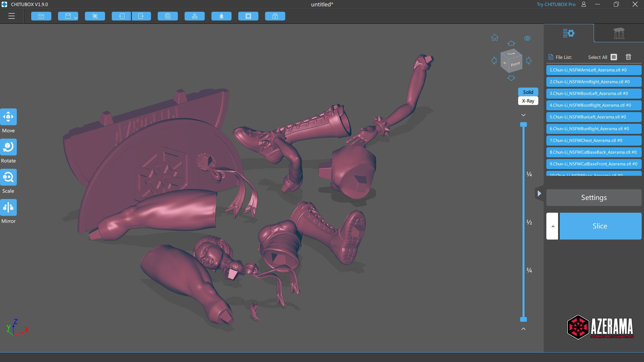Select the Mirror tool
Viewport: 644px width, 362px height.
[8, 207]
